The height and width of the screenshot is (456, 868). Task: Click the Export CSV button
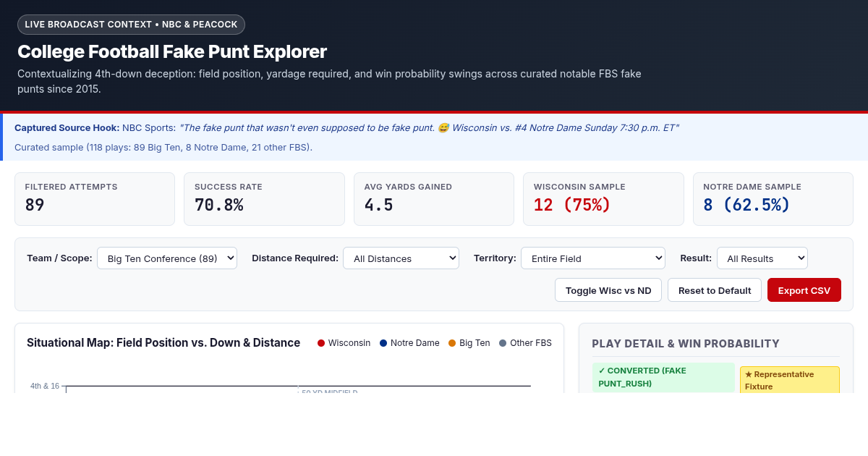(x=804, y=290)
